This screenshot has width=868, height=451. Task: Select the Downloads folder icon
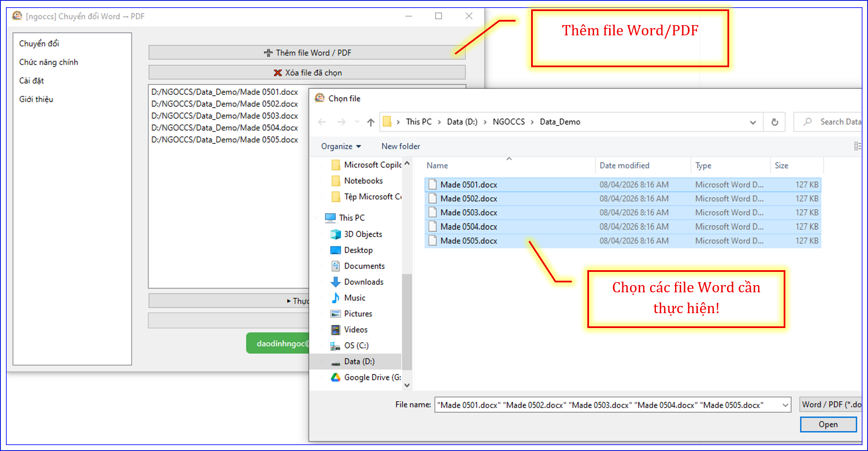pos(336,282)
